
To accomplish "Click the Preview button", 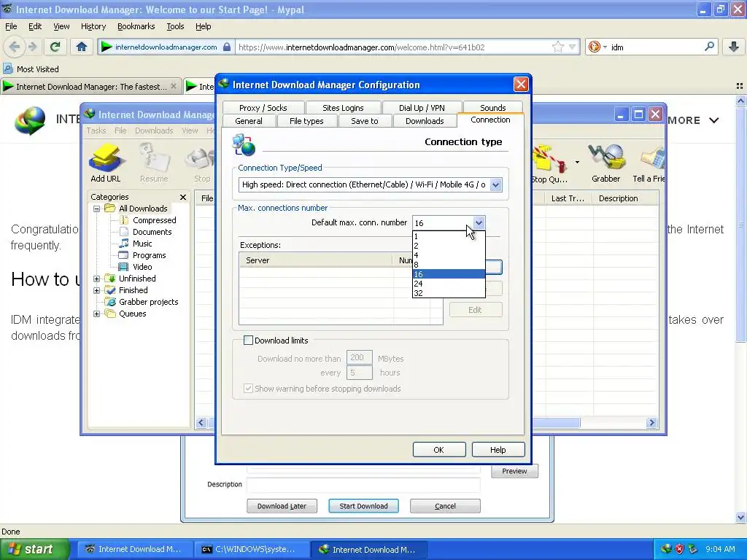I will (x=514, y=471).
